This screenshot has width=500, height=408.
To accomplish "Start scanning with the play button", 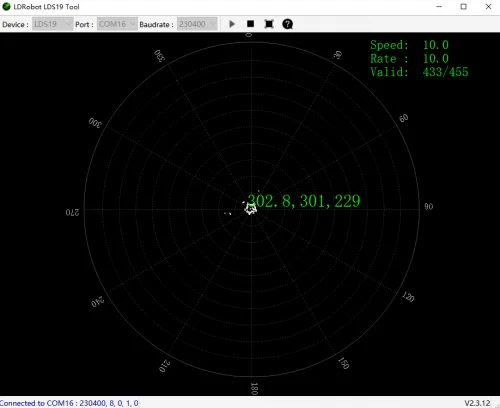I will click(x=232, y=24).
